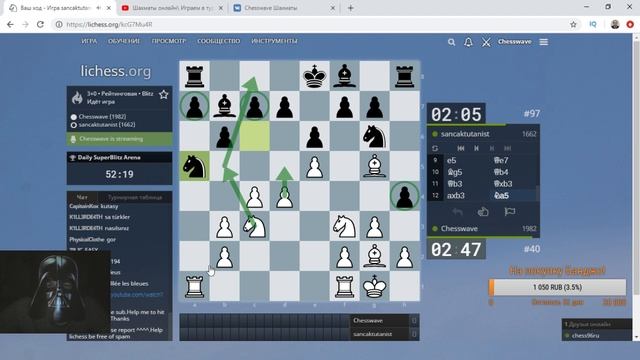Propose a takeback with the undo arrow
Viewport: 640px width, 360px height.
click(x=458, y=211)
